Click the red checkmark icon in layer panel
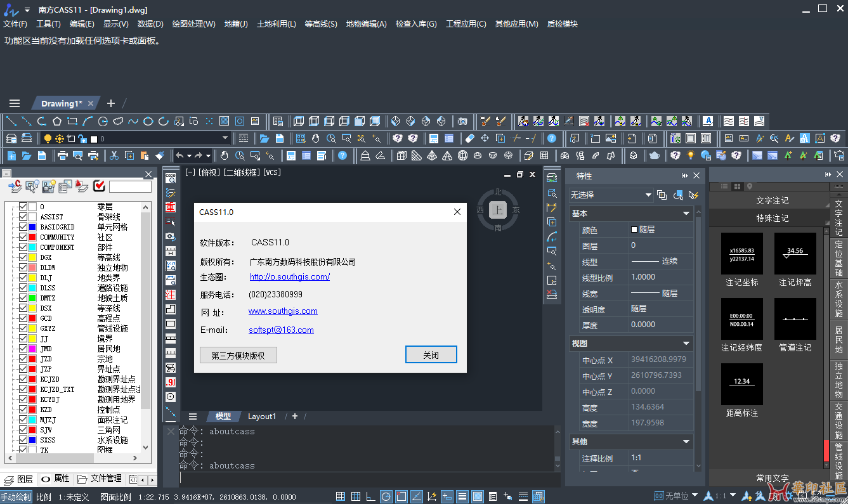 click(99, 186)
